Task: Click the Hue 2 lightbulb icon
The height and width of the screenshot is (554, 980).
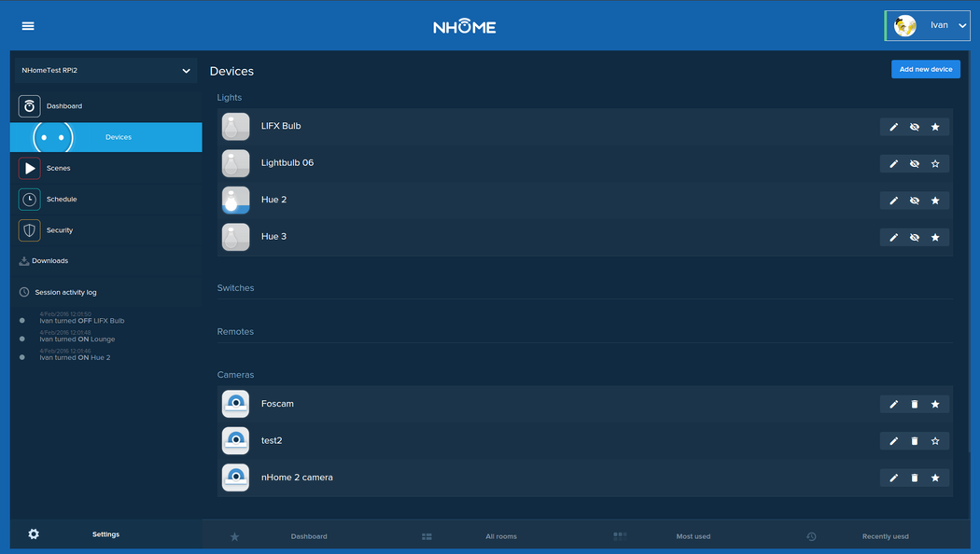Action: pyautogui.click(x=236, y=200)
